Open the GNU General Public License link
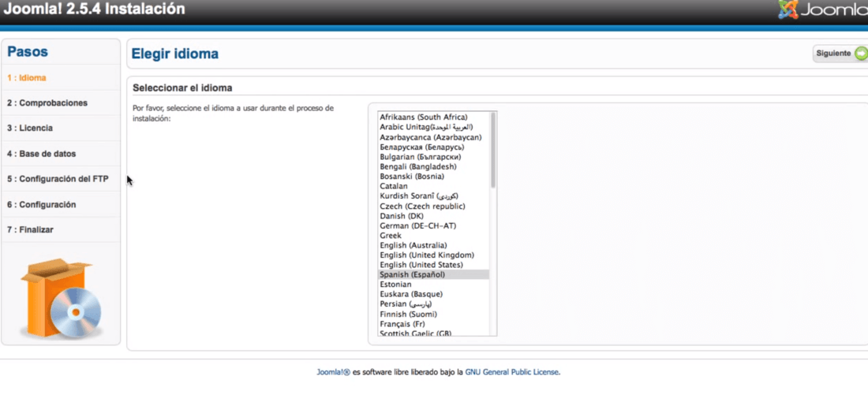Viewport: 868px width, 417px height. click(x=512, y=372)
